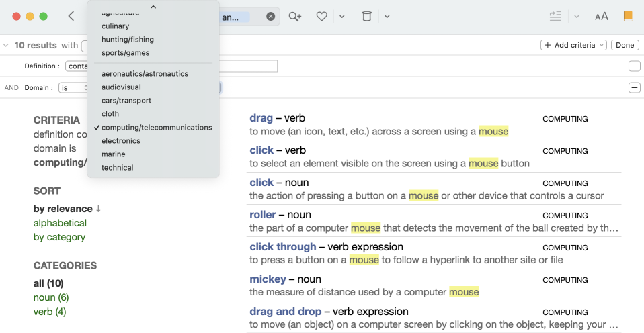Click the orange book icon
Screen dimensions: 644x333
(628, 17)
